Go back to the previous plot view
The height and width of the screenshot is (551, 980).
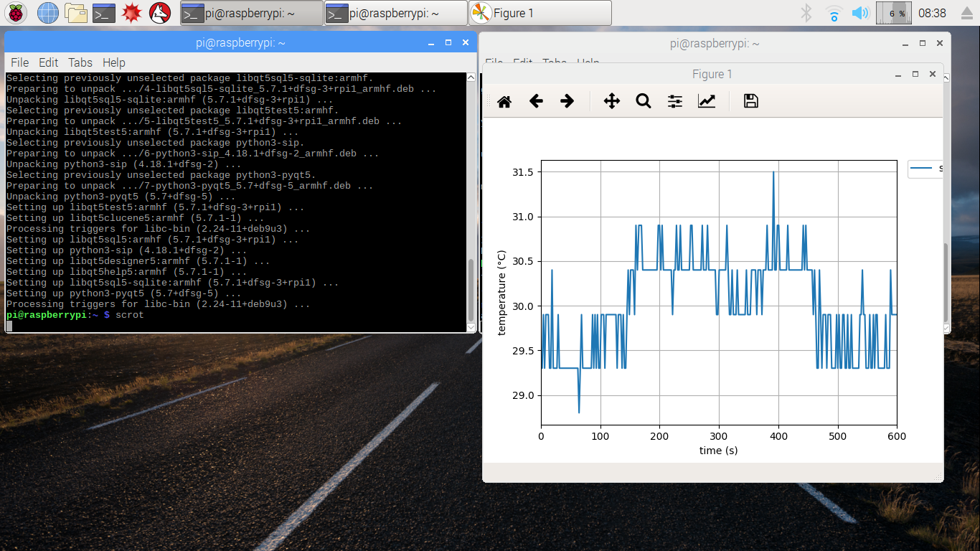[536, 101]
